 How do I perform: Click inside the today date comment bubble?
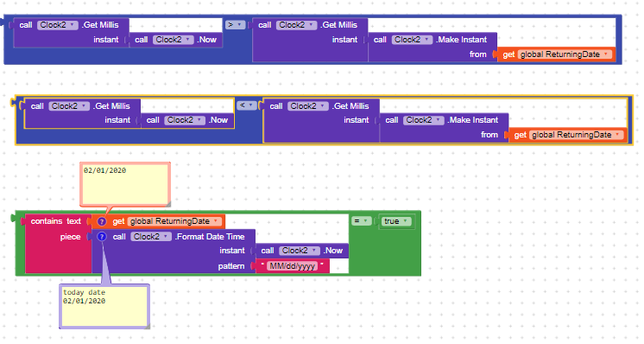coord(104,306)
